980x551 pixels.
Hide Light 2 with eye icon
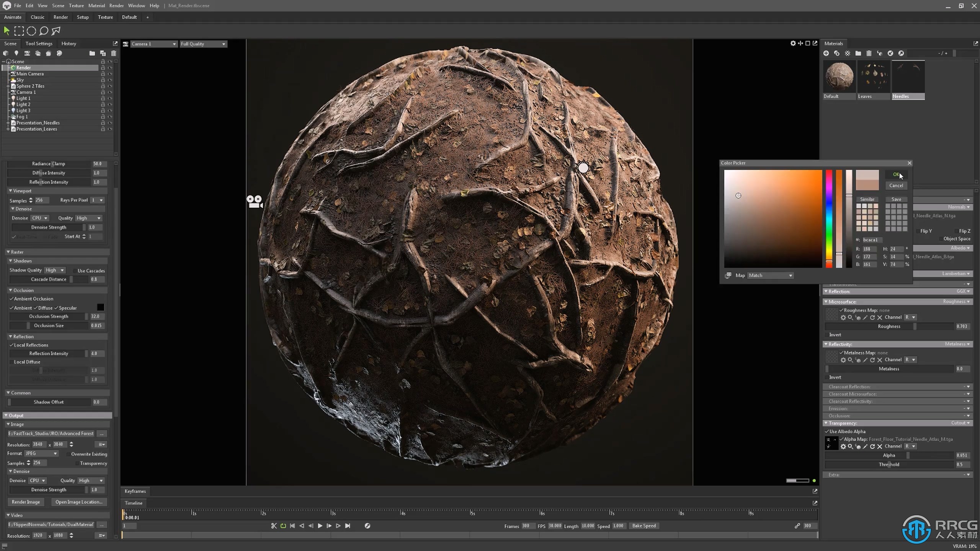tap(110, 104)
